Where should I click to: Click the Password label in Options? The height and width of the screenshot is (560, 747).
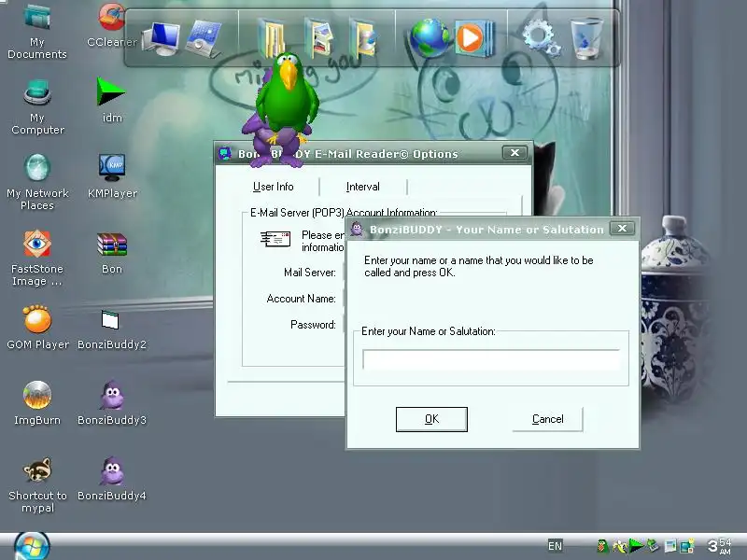click(313, 325)
